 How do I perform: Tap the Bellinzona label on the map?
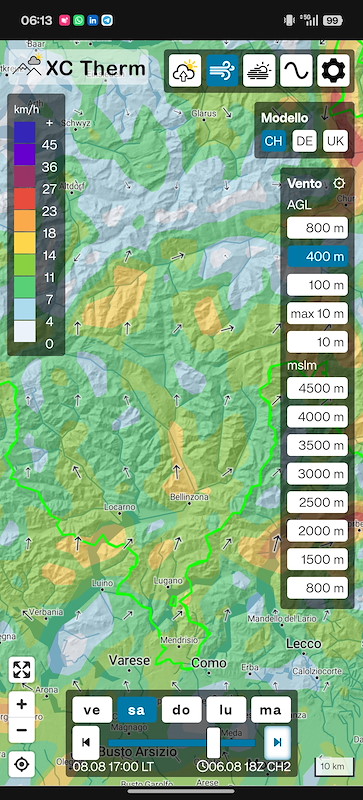point(189,496)
